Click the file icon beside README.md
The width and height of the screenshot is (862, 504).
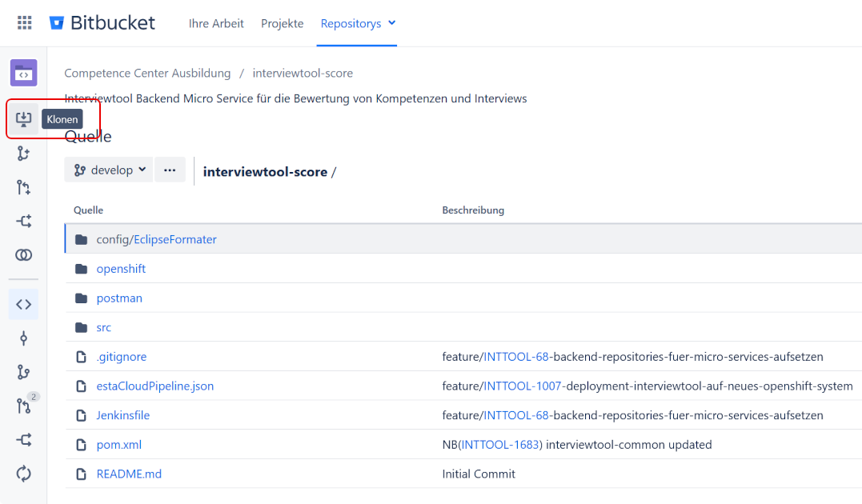pyautogui.click(x=82, y=474)
